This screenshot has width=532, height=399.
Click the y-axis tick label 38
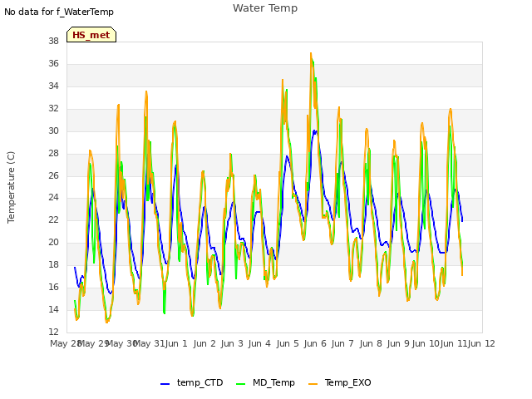click(53, 41)
